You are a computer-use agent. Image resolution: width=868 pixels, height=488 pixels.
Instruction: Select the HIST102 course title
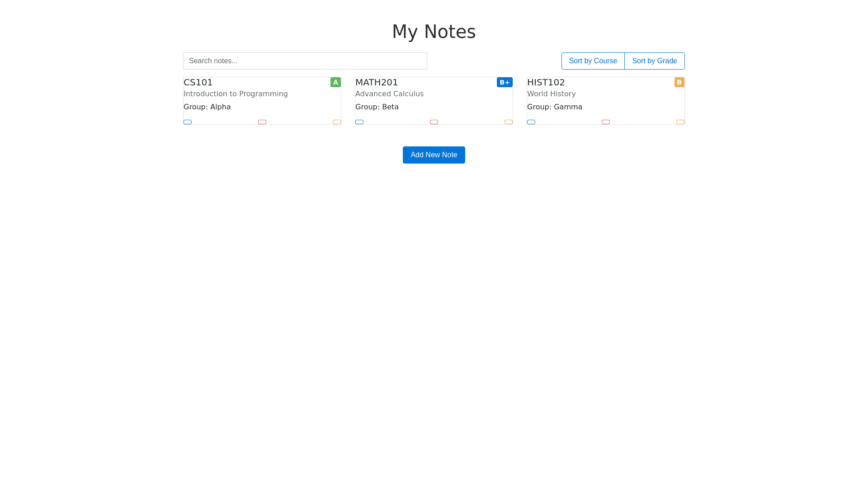546,82
